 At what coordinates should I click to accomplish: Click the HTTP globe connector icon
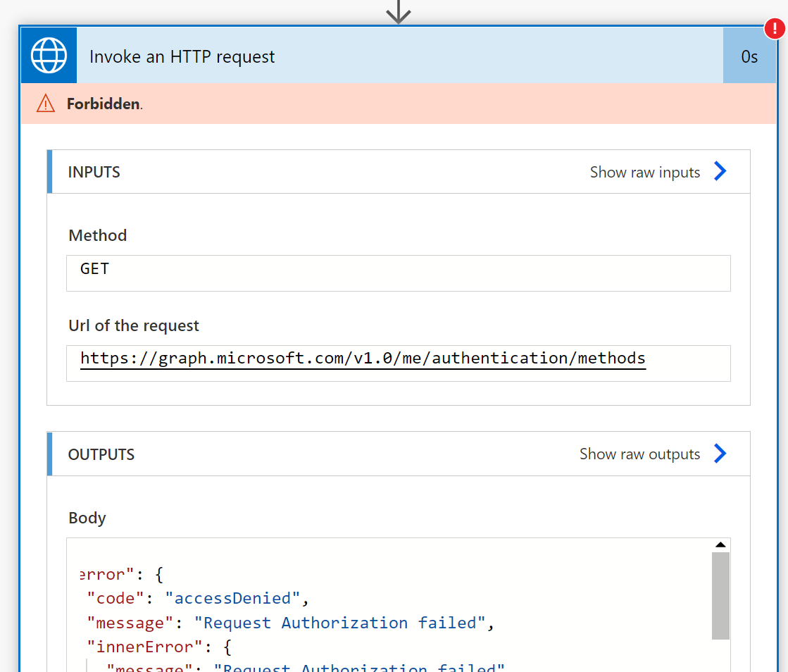(x=49, y=55)
